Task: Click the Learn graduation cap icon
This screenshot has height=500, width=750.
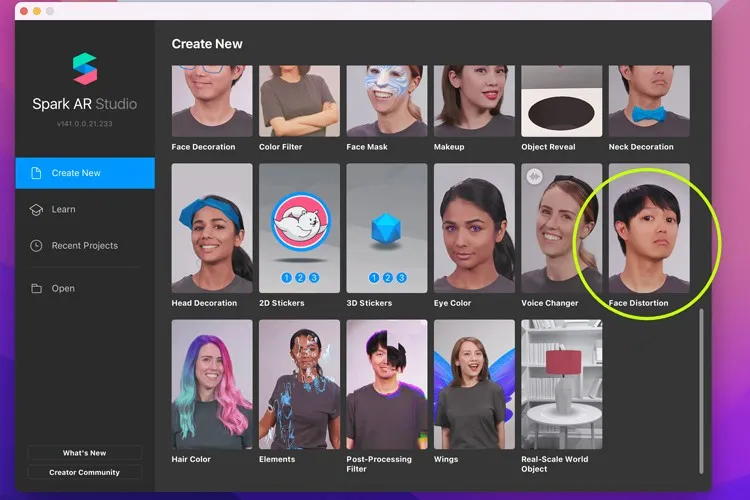Action: 36,209
